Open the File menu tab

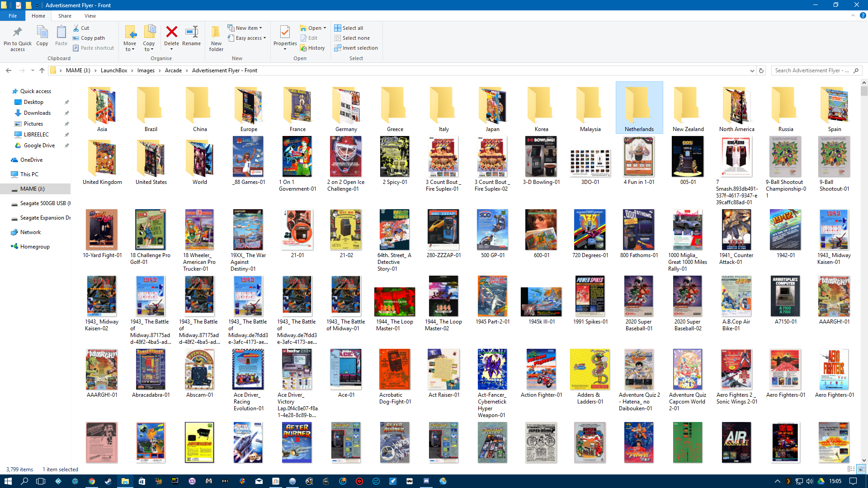pos(13,16)
